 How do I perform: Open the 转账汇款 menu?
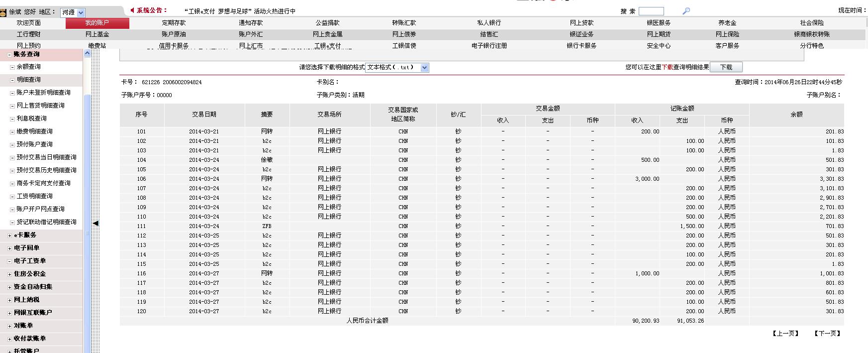pyautogui.click(x=404, y=23)
